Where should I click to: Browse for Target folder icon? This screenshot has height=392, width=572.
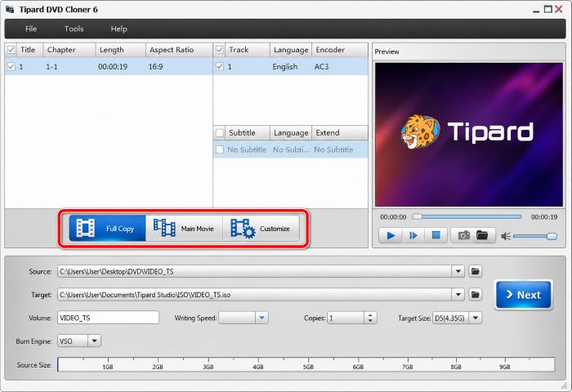click(476, 294)
